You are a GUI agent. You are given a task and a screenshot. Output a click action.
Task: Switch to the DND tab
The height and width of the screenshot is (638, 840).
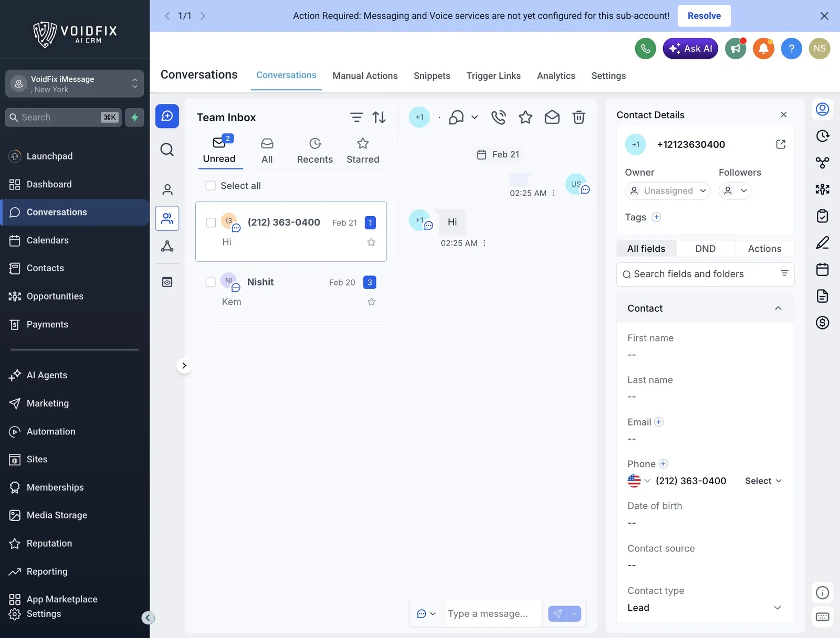click(705, 249)
